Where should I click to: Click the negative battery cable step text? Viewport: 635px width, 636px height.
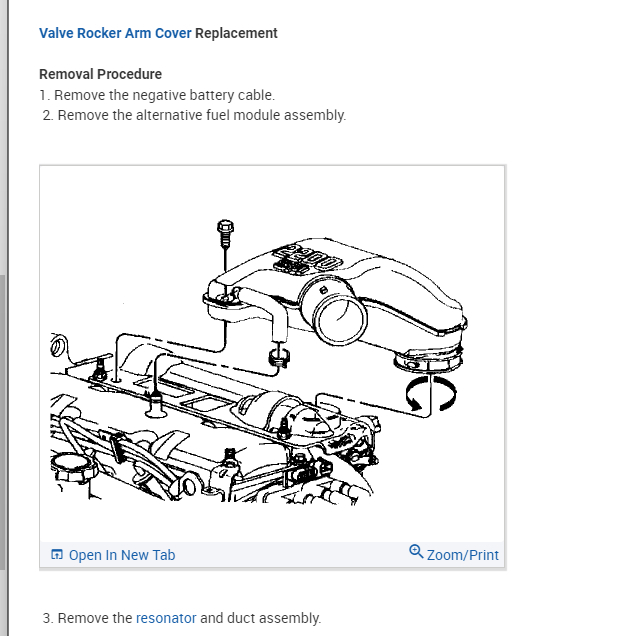coord(157,95)
